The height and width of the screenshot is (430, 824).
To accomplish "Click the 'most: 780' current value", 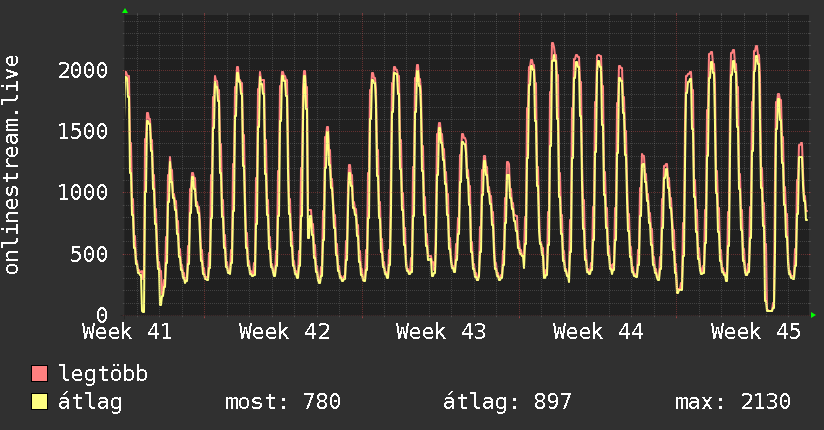I will (x=283, y=402).
